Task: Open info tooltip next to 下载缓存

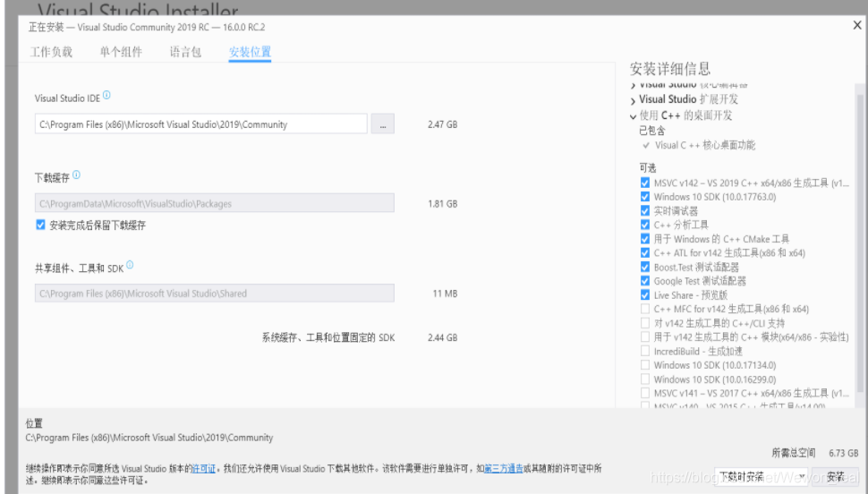Action: pyautogui.click(x=76, y=175)
